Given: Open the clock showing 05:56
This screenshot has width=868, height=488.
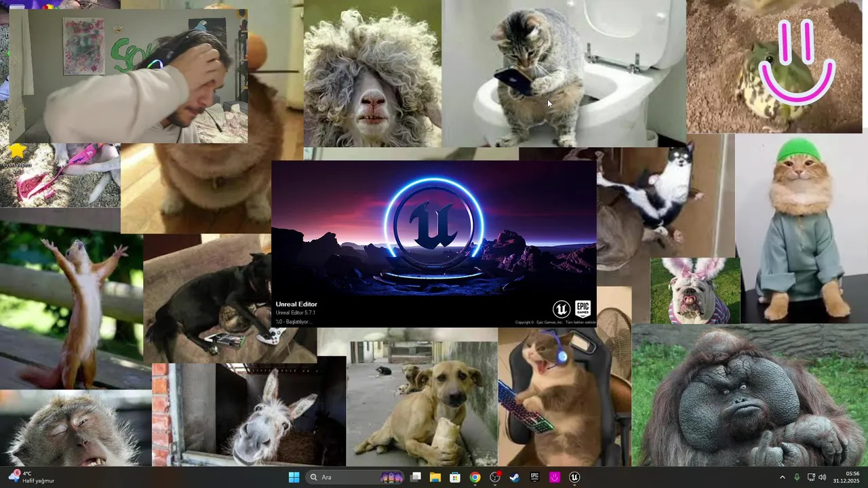Looking at the screenshot, I should (847, 477).
